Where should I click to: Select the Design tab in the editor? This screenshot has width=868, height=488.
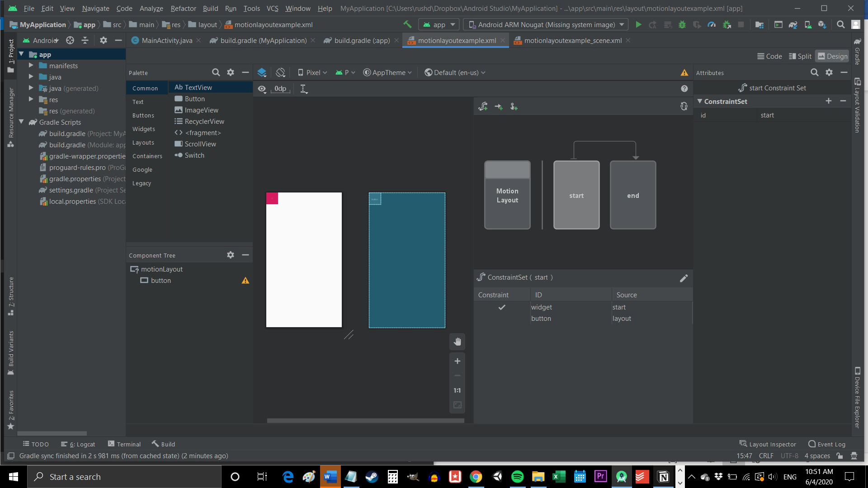tap(835, 56)
